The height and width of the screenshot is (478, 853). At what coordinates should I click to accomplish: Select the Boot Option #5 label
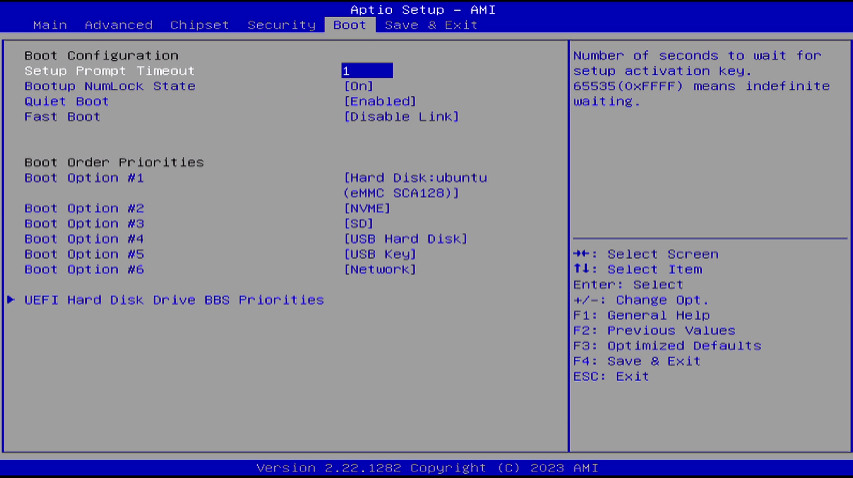tap(84, 254)
